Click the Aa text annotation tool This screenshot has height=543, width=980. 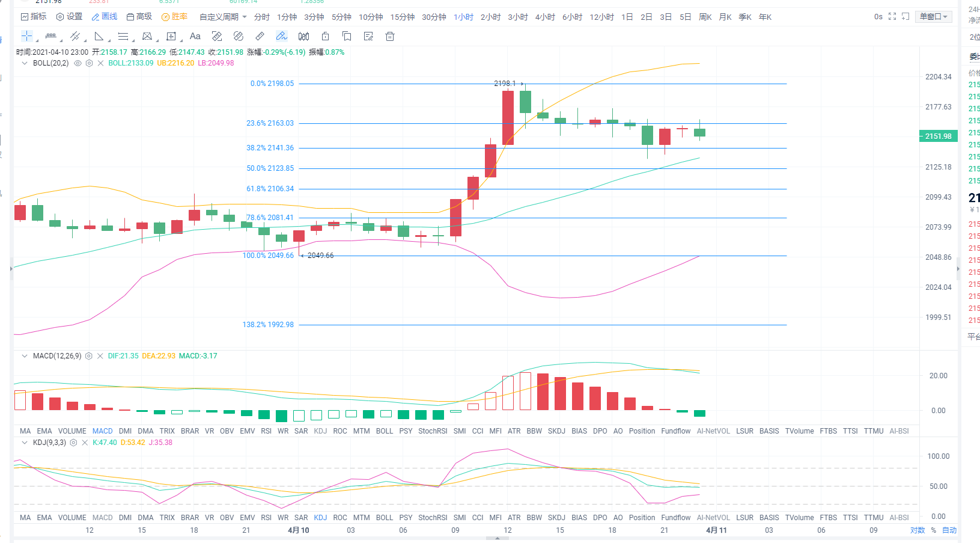[x=195, y=36]
